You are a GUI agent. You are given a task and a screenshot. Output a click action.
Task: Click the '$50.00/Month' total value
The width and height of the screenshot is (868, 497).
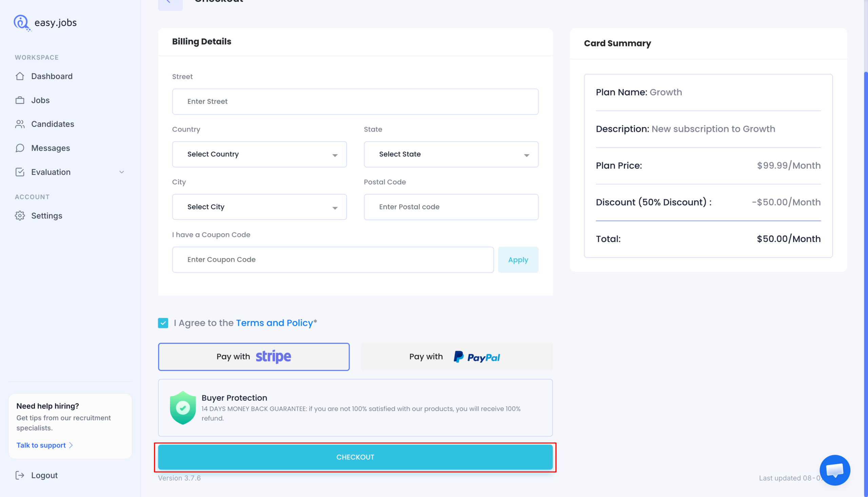click(x=788, y=239)
